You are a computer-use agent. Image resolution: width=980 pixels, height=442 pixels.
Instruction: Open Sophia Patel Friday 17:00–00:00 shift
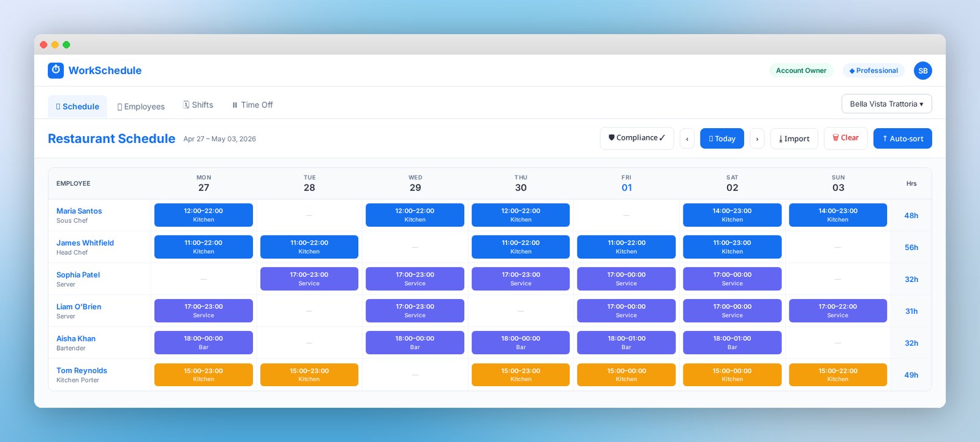click(626, 279)
